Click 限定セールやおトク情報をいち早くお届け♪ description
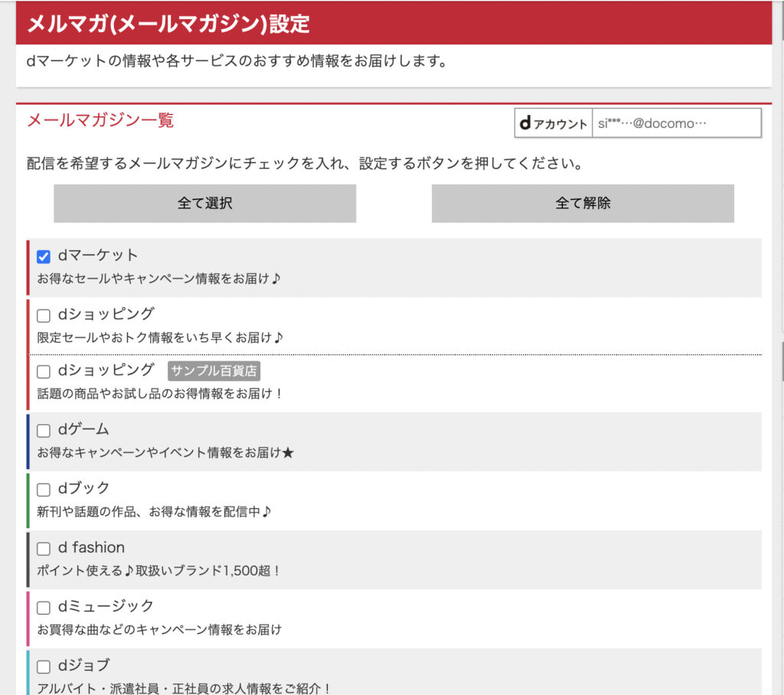 click(160, 338)
